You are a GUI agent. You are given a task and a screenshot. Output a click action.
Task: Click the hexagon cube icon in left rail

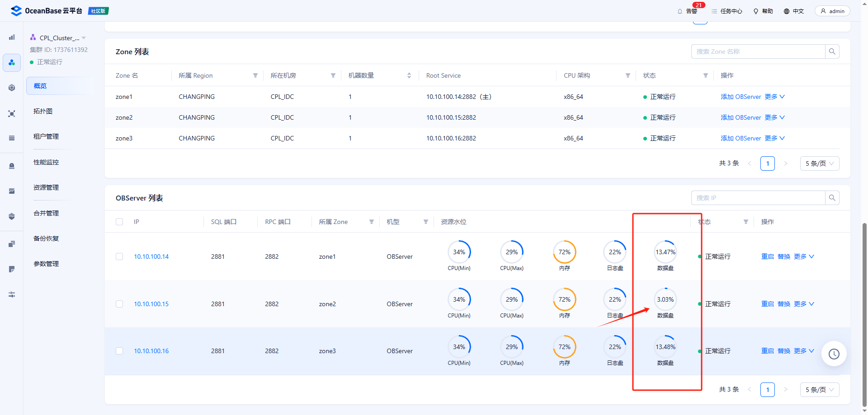(12, 88)
